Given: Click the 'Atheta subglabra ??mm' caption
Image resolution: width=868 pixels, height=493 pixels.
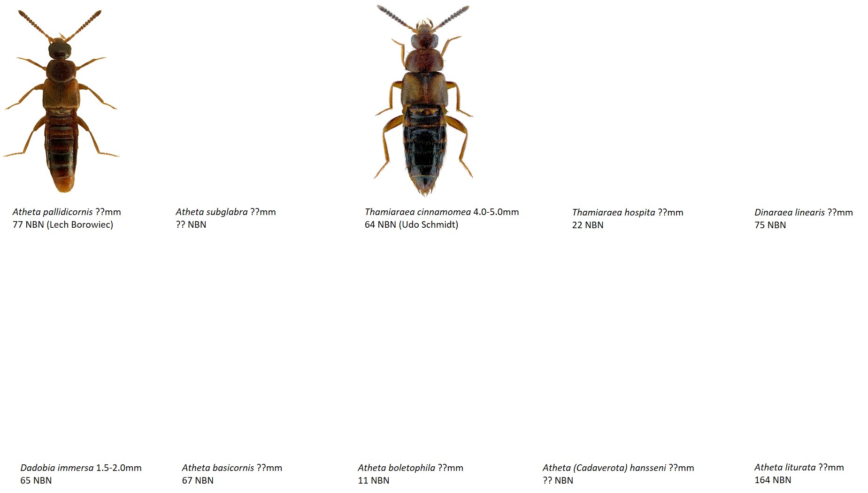Looking at the screenshot, I should point(226,212).
